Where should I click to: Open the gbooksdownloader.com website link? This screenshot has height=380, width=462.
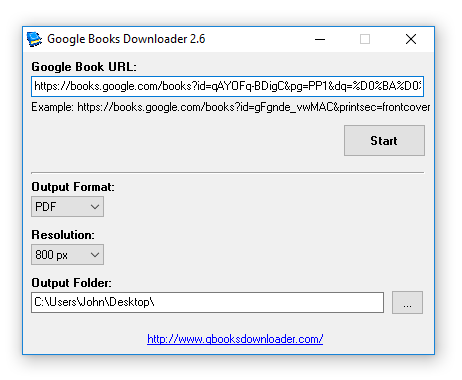235,339
